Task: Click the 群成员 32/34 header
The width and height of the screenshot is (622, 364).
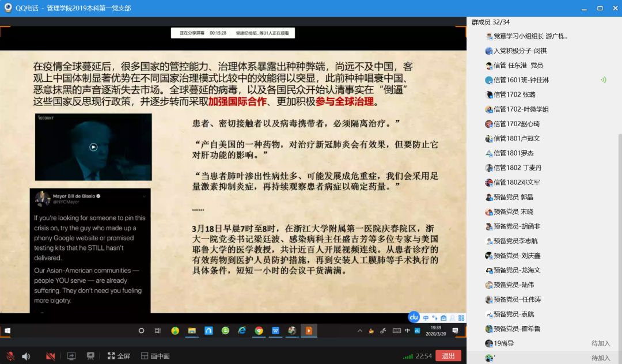Action: (x=490, y=22)
